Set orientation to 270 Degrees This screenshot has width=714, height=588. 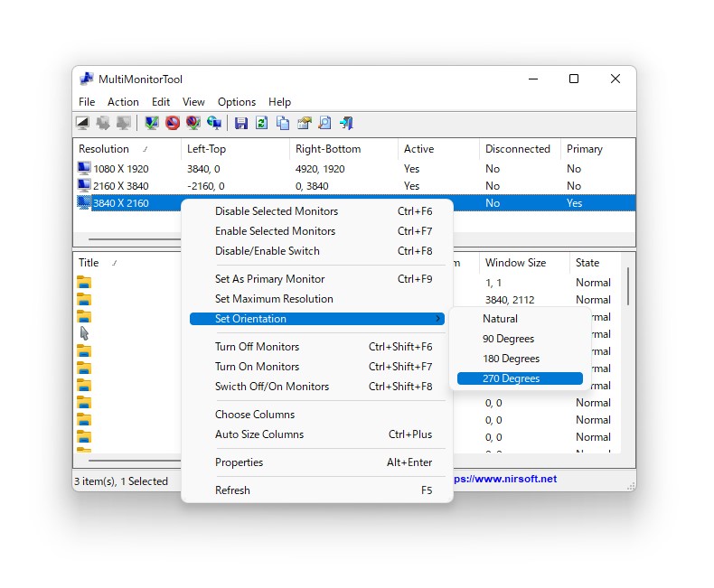point(520,378)
